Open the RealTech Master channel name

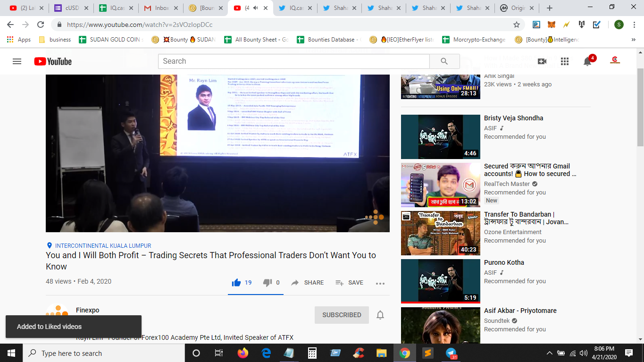[507, 184]
